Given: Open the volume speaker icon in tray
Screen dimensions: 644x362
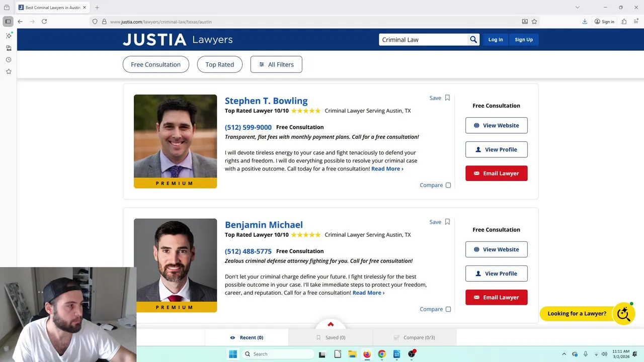Looking at the screenshot, I should [x=604, y=354].
